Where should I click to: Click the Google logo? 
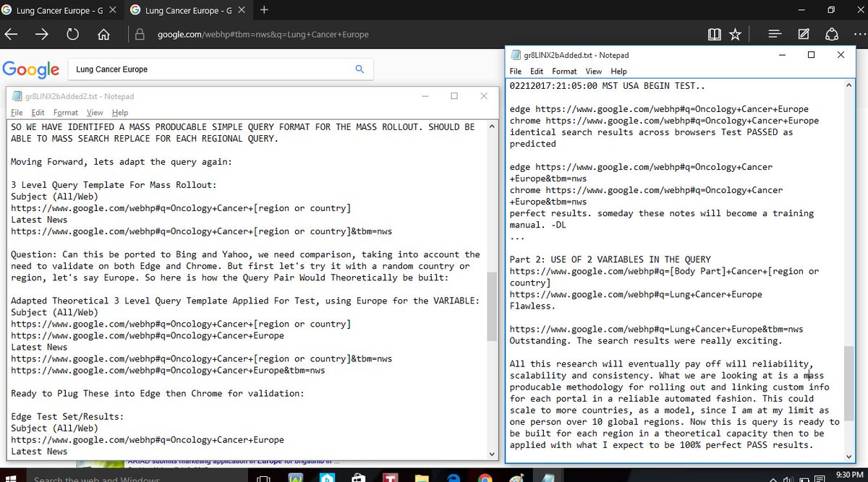pyautogui.click(x=30, y=69)
